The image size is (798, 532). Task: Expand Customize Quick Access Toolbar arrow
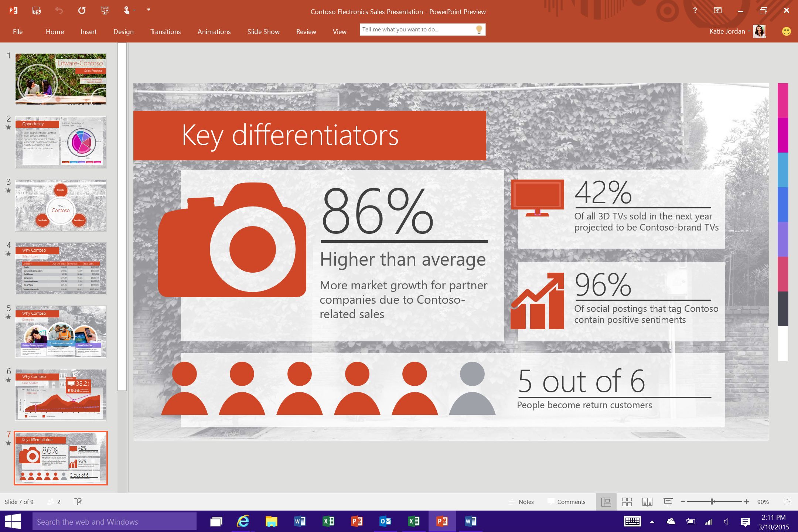click(149, 10)
